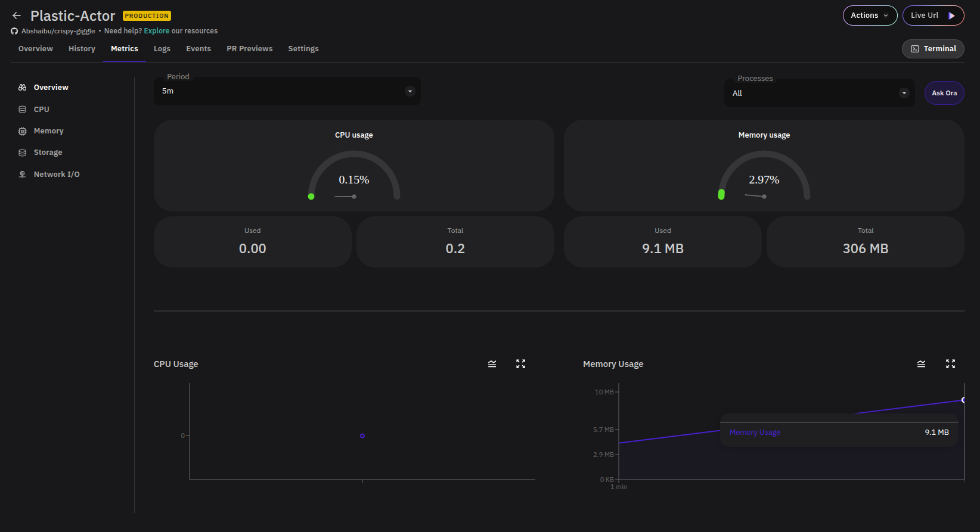Select the Metrics tab
Screen dimensions: 980x532
point(125,49)
